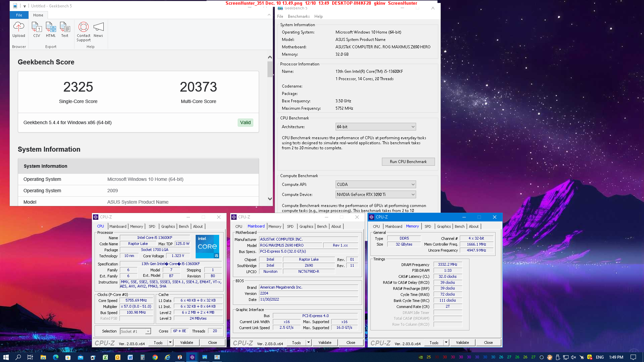
Task: Click the CPU-Z chip icon in the Memory window title bar
Action: [371, 217]
